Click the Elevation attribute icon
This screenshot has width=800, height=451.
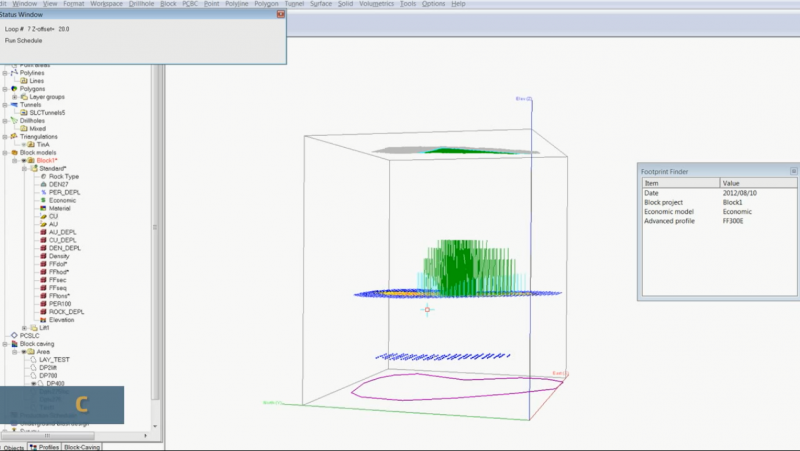42,319
